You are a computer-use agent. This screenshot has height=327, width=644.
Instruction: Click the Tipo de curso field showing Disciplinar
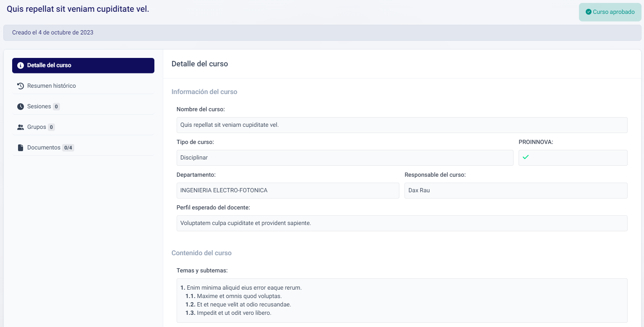tap(344, 158)
